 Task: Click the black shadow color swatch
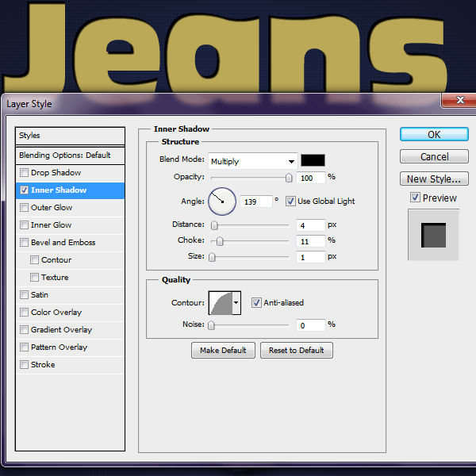click(313, 161)
